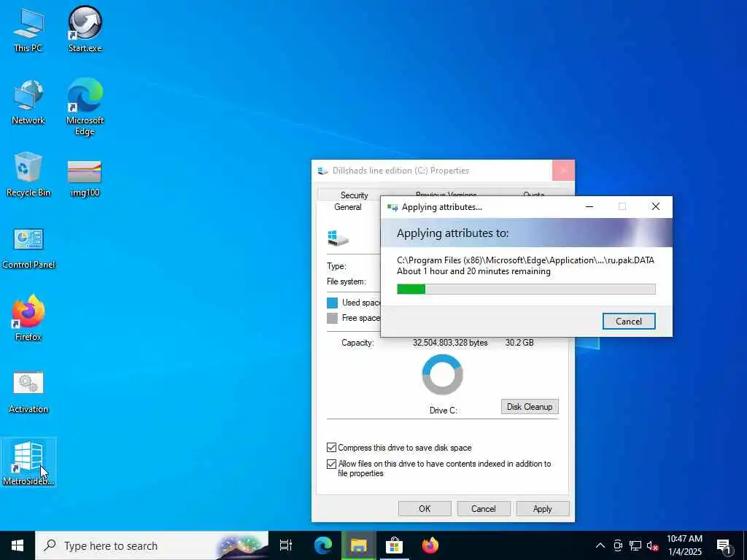The image size is (747, 560).
Task: Click the gray Free space swatch
Action: pyautogui.click(x=332, y=318)
